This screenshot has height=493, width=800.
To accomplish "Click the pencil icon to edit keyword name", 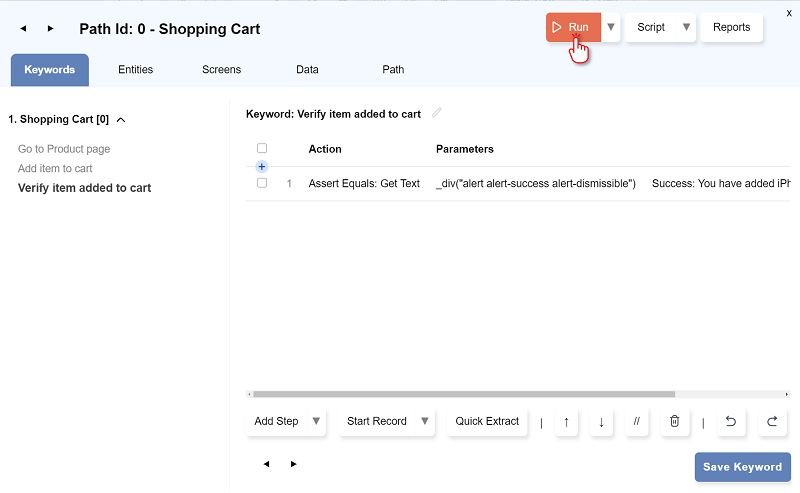I will [437, 113].
